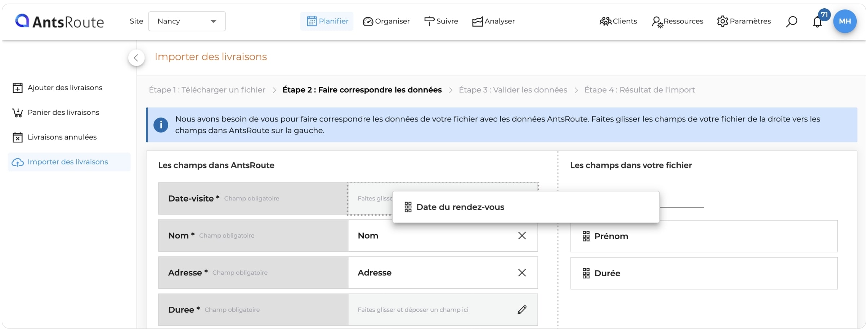Screen dimensions: 868x331
Task: Click the pencil edit icon in Duree row
Action: 522,310
